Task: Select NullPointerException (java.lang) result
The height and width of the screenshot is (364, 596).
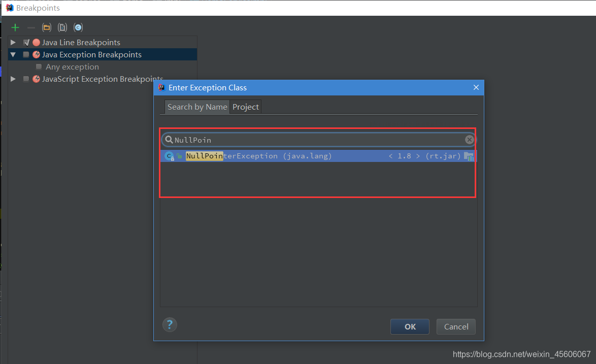Action: click(x=318, y=156)
